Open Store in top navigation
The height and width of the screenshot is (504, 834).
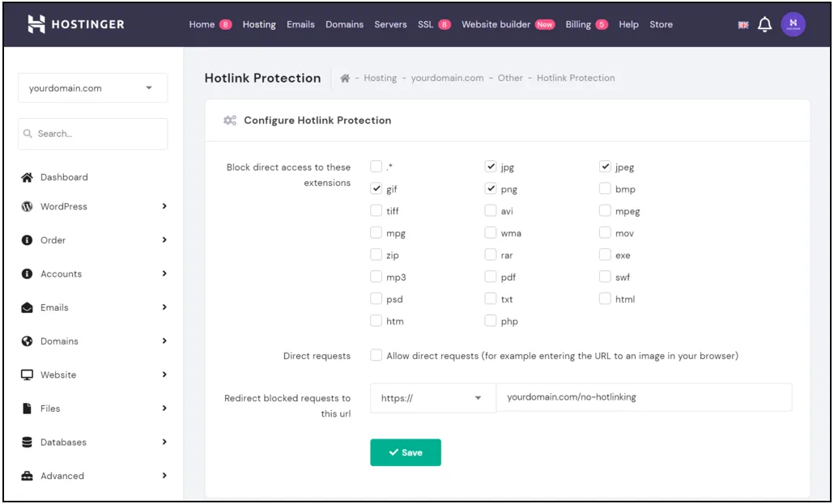pyautogui.click(x=662, y=24)
